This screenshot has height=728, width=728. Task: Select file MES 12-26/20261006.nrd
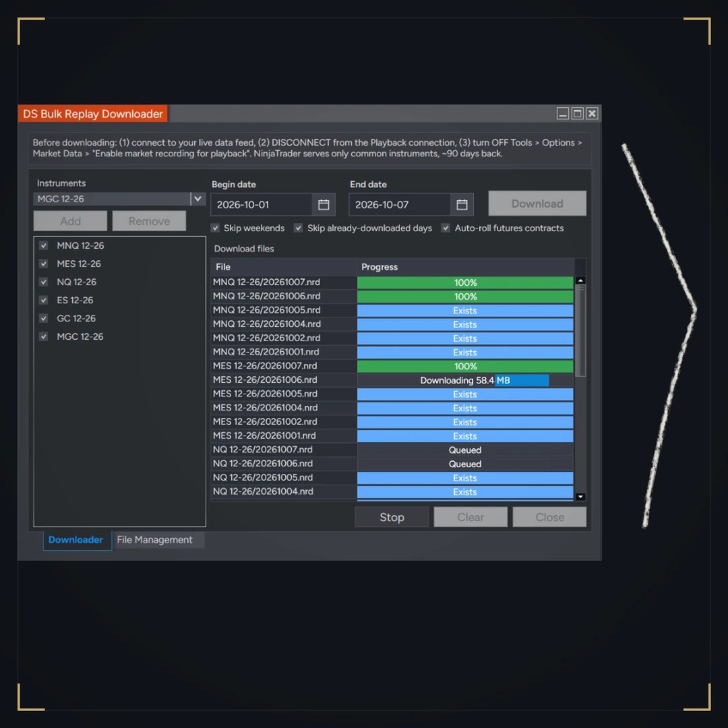(x=265, y=380)
